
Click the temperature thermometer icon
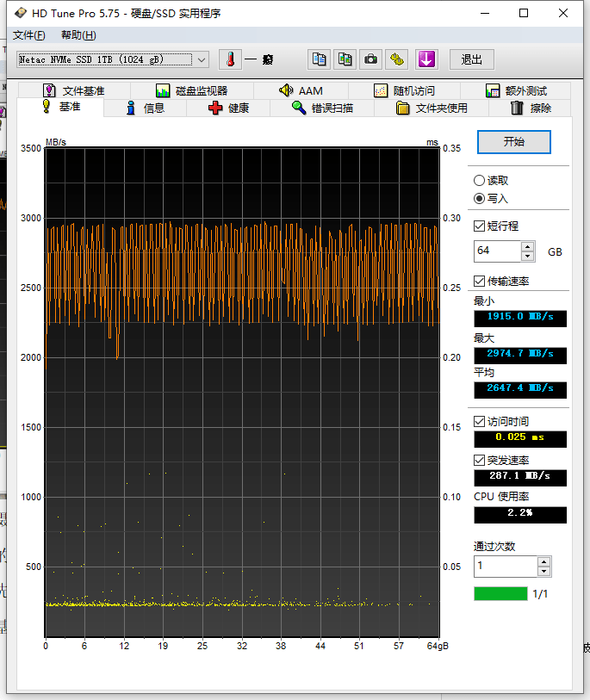(x=230, y=59)
